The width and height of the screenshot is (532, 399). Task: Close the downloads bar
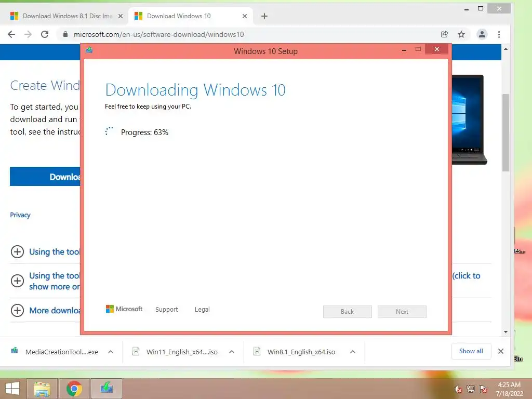(501, 351)
